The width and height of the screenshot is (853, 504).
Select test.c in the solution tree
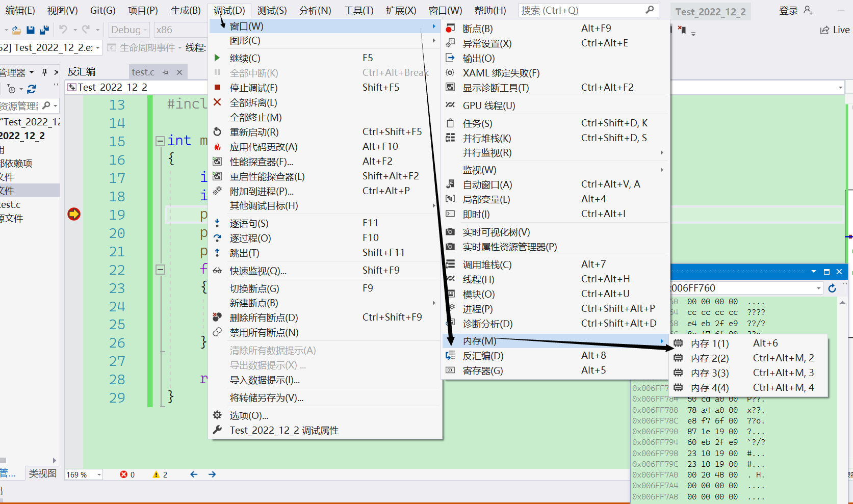tap(10, 205)
